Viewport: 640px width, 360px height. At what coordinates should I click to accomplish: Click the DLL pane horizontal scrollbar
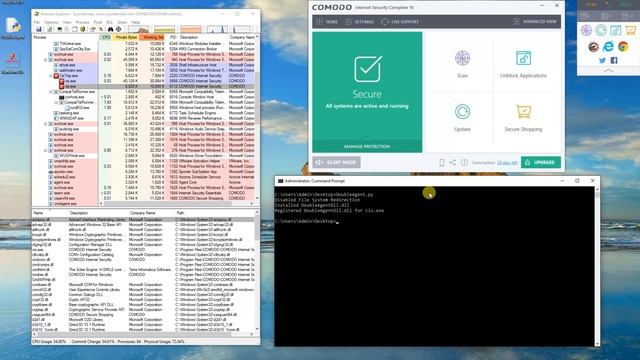(x=143, y=334)
